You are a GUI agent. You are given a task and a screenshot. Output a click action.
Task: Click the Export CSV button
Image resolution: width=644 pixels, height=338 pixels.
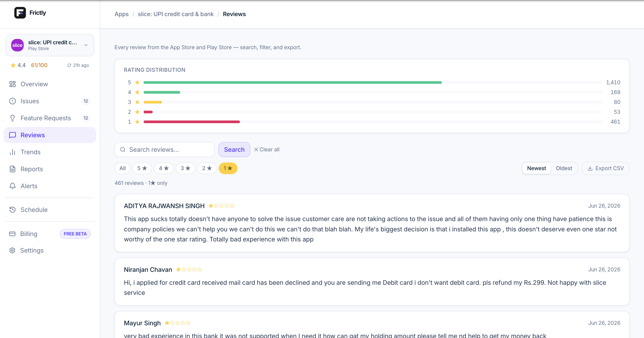coord(605,168)
